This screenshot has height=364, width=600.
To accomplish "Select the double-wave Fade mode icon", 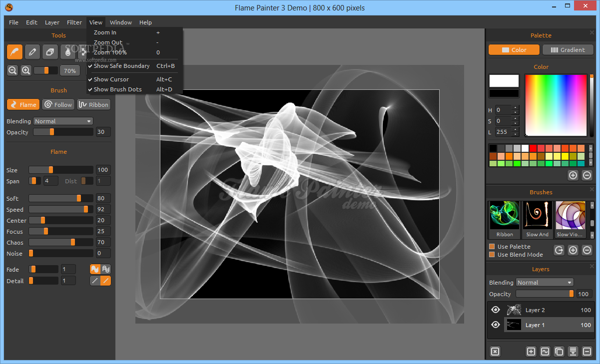I will (x=105, y=269).
